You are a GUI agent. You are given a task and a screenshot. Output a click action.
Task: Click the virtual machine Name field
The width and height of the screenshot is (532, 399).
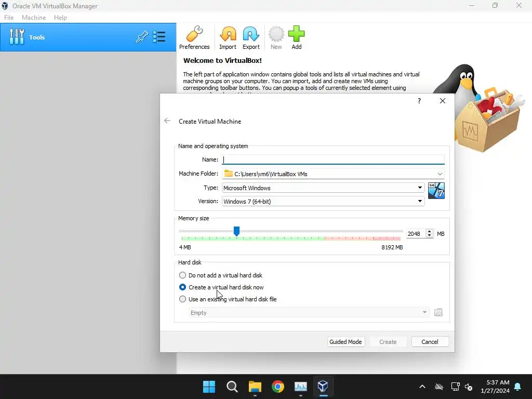[333, 159]
